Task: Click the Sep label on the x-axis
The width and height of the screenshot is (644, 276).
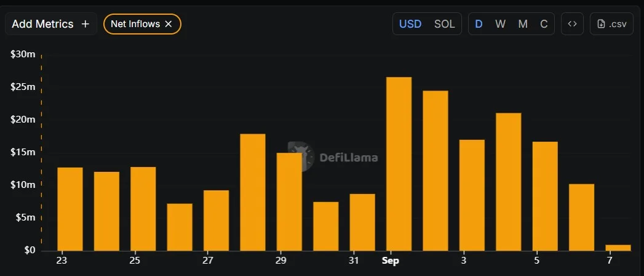Action: pyautogui.click(x=390, y=261)
